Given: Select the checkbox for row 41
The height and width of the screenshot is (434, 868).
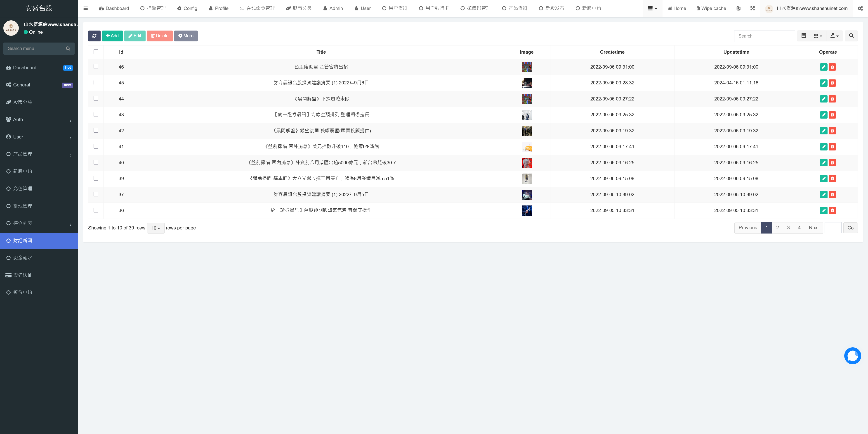Looking at the screenshot, I should tap(96, 146).
